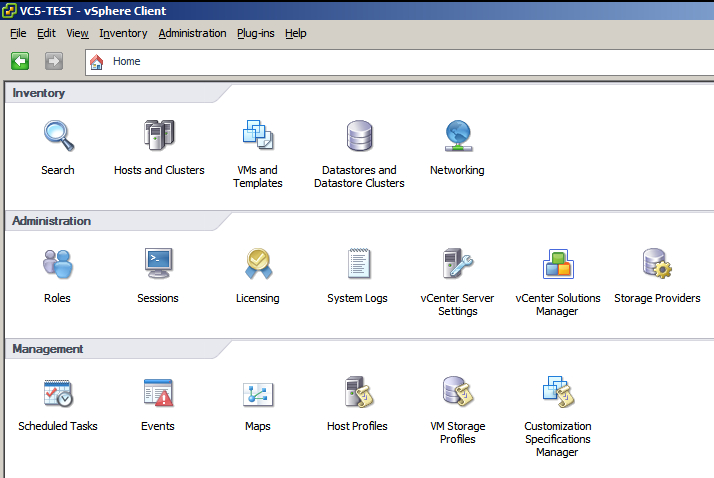This screenshot has height=478, width=714.
Task: Open vCenter Solutions Manager icon
Action: 558,264
